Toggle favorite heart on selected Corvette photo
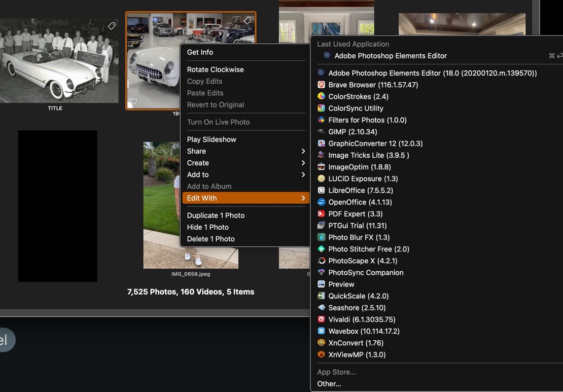 click(x=133, y=101)
